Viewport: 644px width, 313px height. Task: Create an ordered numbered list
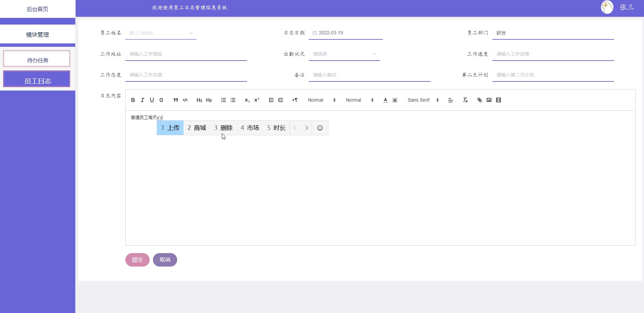point(224,100)
